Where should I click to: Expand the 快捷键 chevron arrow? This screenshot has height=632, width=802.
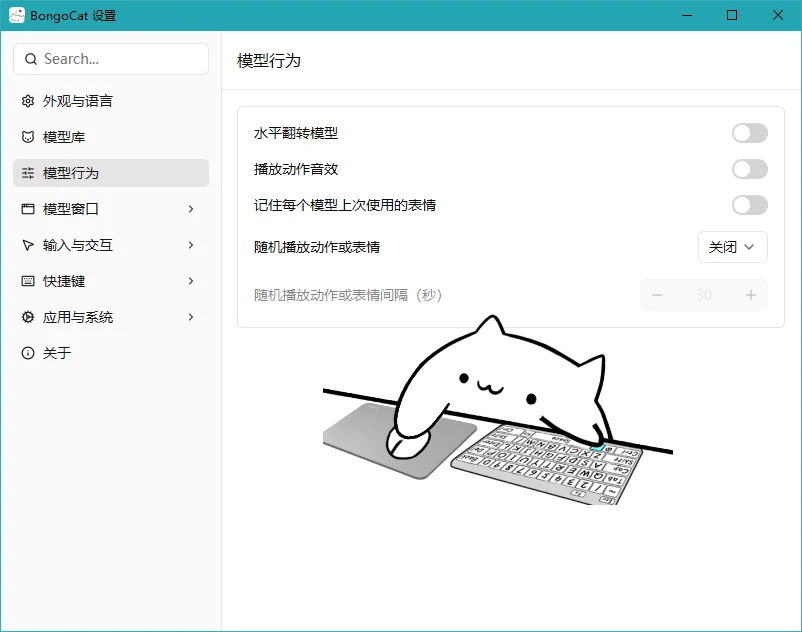pos(191,281)
